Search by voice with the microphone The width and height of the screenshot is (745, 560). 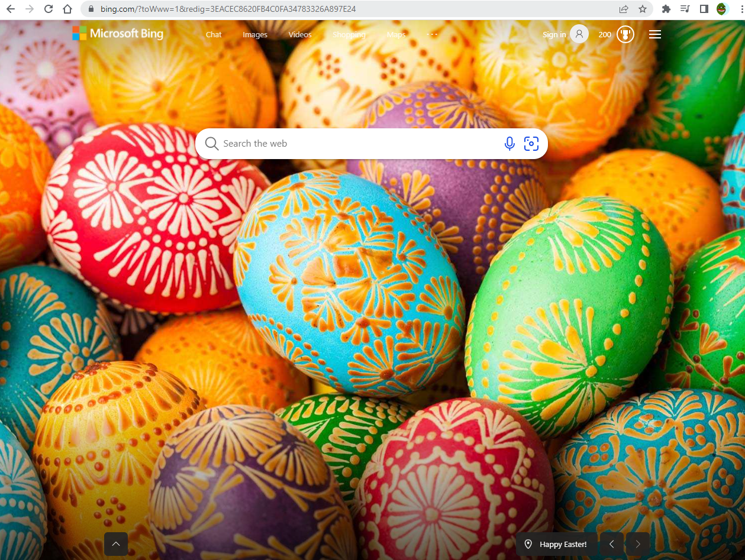[509, 144]
